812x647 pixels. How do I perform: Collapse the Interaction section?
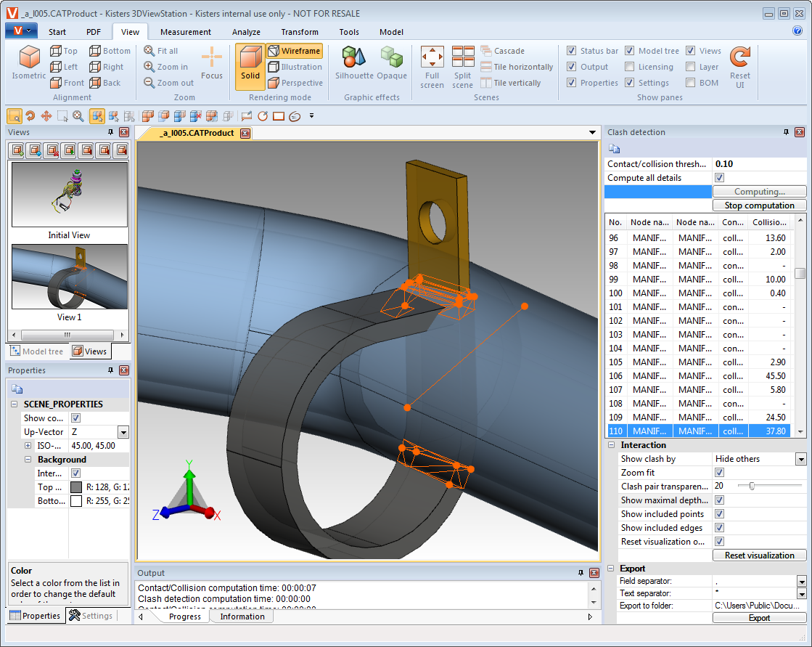coord(611,445)
